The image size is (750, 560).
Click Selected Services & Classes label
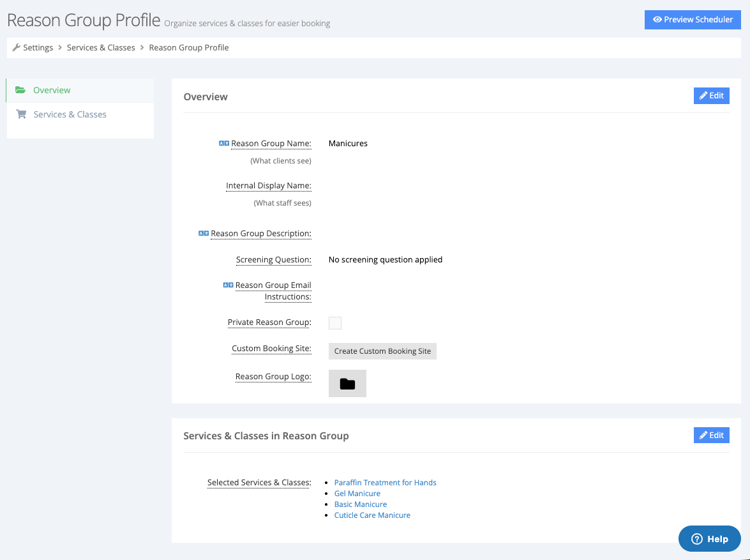click(x=259, y=483)
